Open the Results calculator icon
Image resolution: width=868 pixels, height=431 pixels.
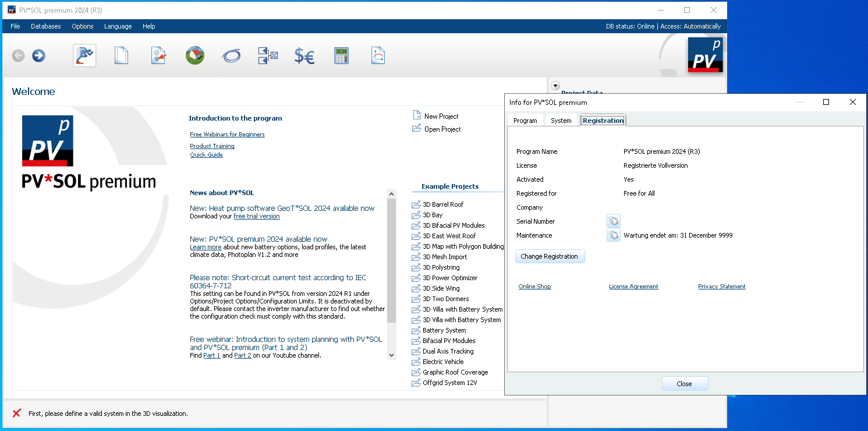(341, 56)
